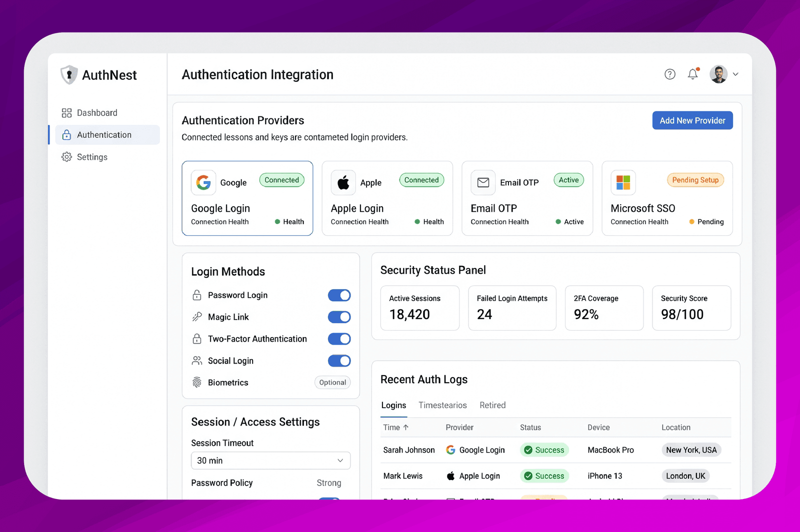Screen dimensions: 800x532
Task: Click the user profile avatar
Action: tap(718, 74)
